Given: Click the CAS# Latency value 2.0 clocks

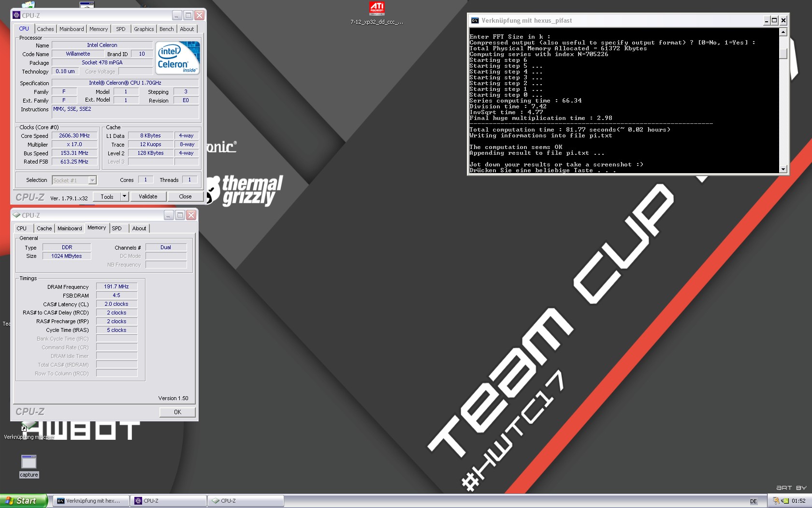Looking at the screenshot, I should 116,304.
